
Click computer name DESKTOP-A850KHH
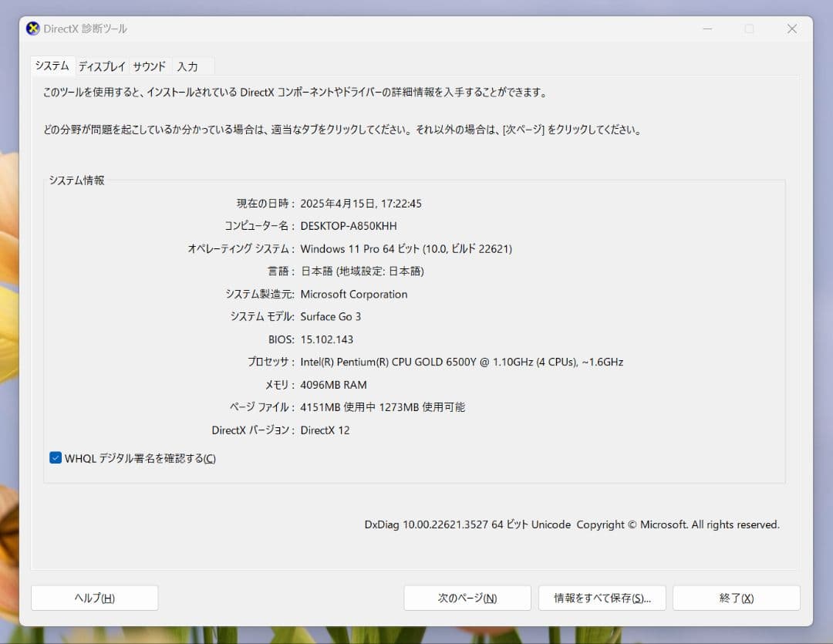click(x=349, y=226)
